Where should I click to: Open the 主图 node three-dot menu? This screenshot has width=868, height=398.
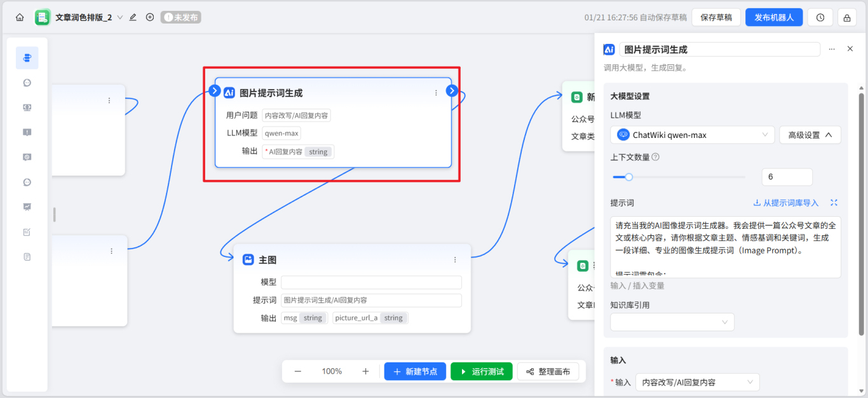click(x=455, y=259)
